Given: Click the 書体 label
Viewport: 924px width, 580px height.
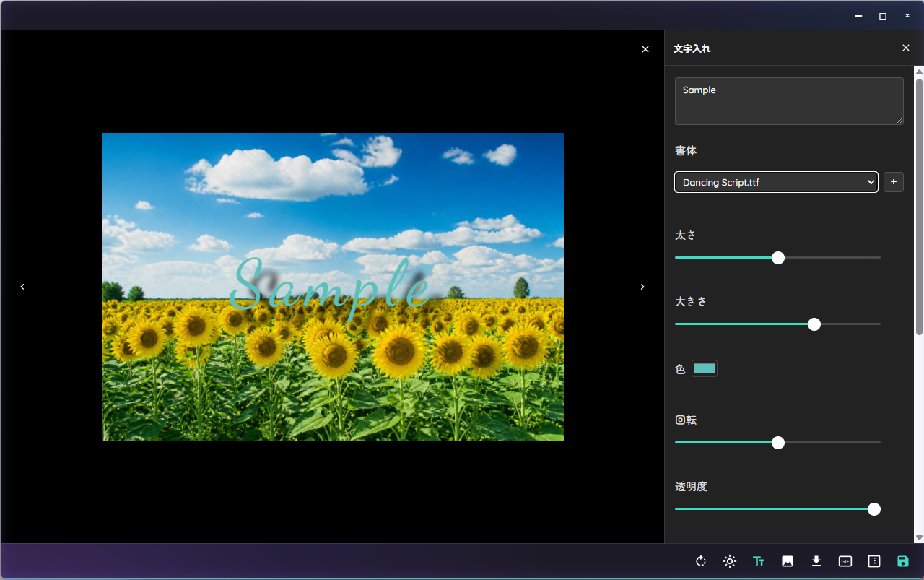Looking at the screenshot, I should click(x=686, y=151).
